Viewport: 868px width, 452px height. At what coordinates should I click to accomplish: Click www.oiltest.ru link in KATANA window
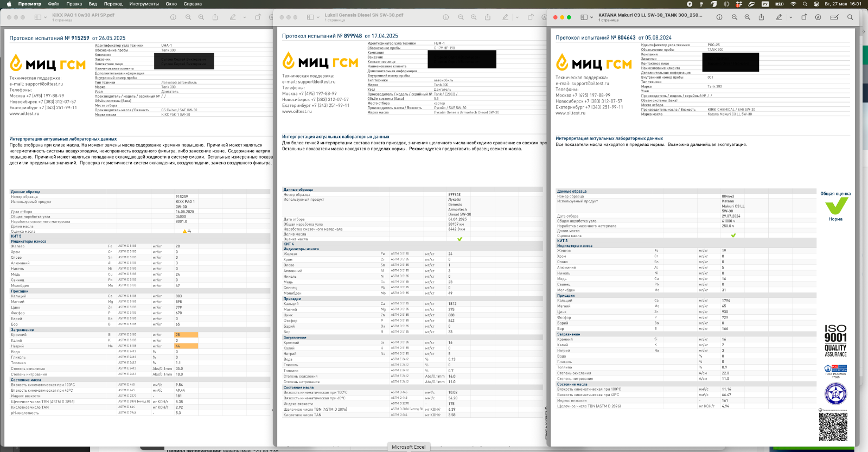click(x=570, y=113)
